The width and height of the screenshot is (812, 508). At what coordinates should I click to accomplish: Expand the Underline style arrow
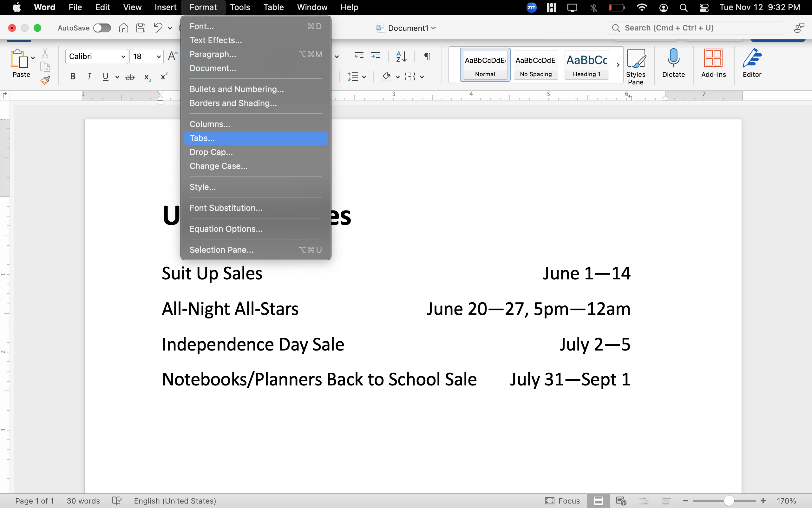117,77
